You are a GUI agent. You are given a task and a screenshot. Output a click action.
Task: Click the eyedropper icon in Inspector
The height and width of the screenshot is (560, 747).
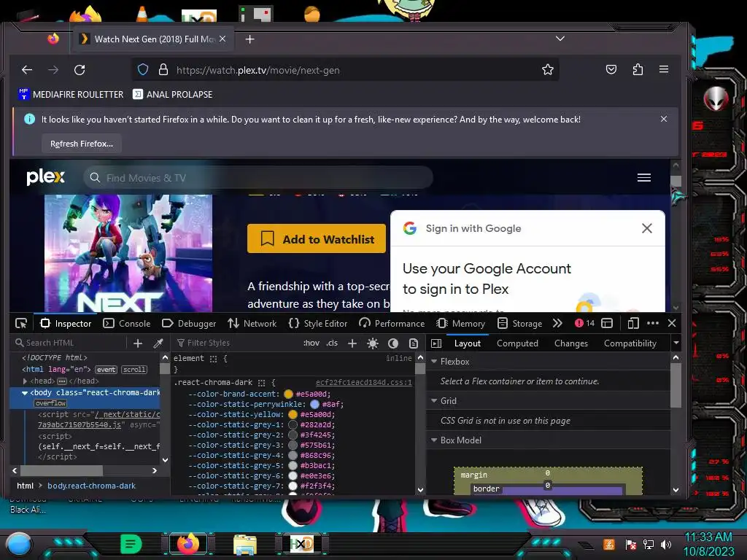coord(158,343)
